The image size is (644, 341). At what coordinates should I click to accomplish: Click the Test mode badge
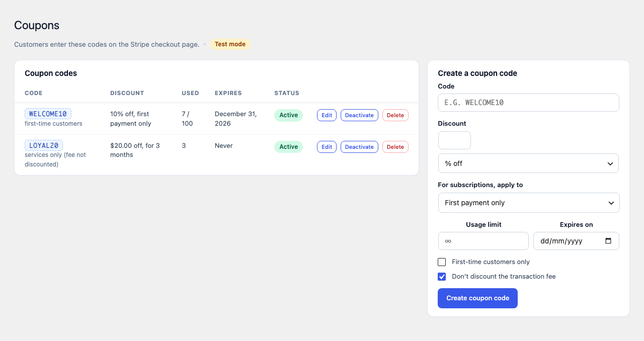click(230, 44)
